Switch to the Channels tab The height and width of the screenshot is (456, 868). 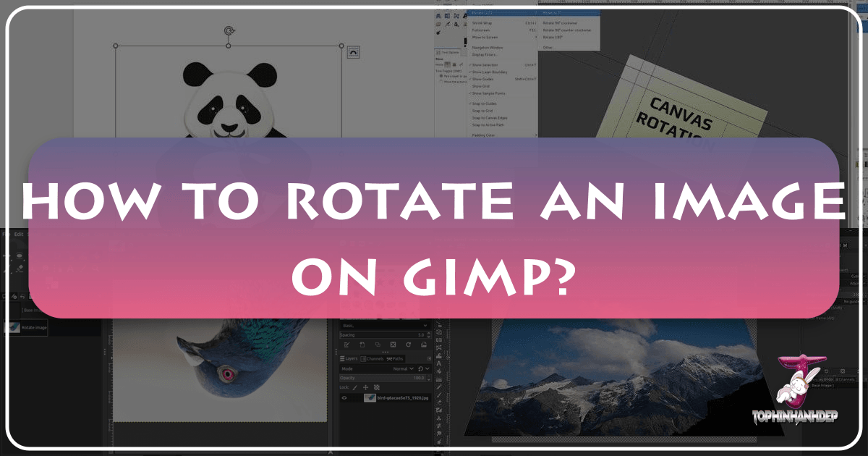tap(373, 359)
